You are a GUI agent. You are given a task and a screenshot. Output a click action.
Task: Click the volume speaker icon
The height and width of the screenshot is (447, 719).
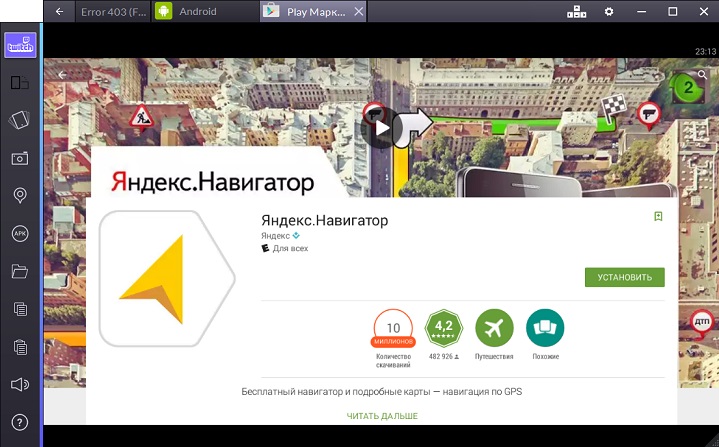pos(20,385)
